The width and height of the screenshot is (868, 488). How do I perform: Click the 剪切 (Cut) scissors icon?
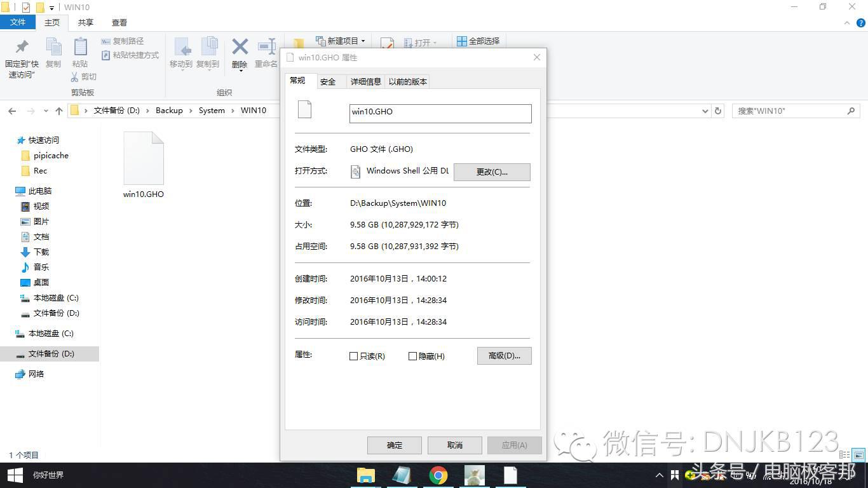click(x=76, y=76)
